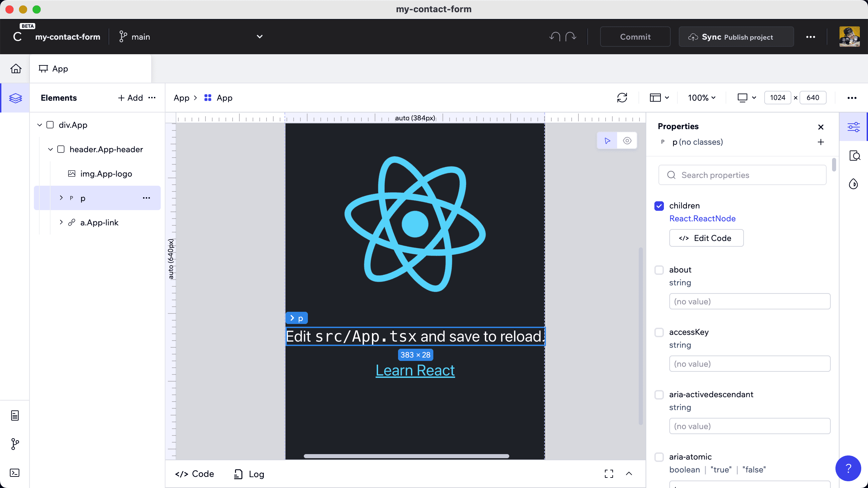Image resolution: width=868 pixels, height=488 pixels.
Task: Expand the a.App-link node
Action: 61,222
